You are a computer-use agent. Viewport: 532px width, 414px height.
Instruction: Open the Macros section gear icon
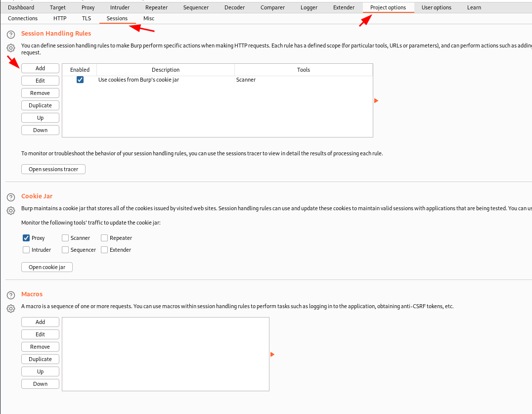[x=11, y=309]
